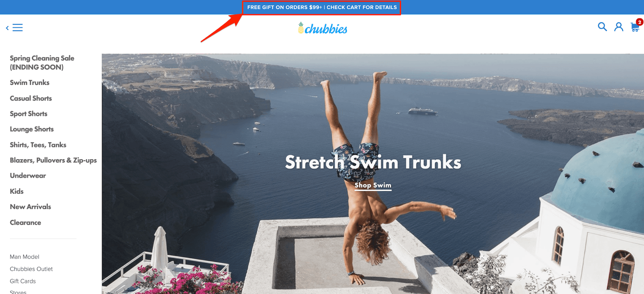The image size is (644, 294).
Task: Open the search magnifier icon
Action: pyautogui.click(x=602, y=27)
